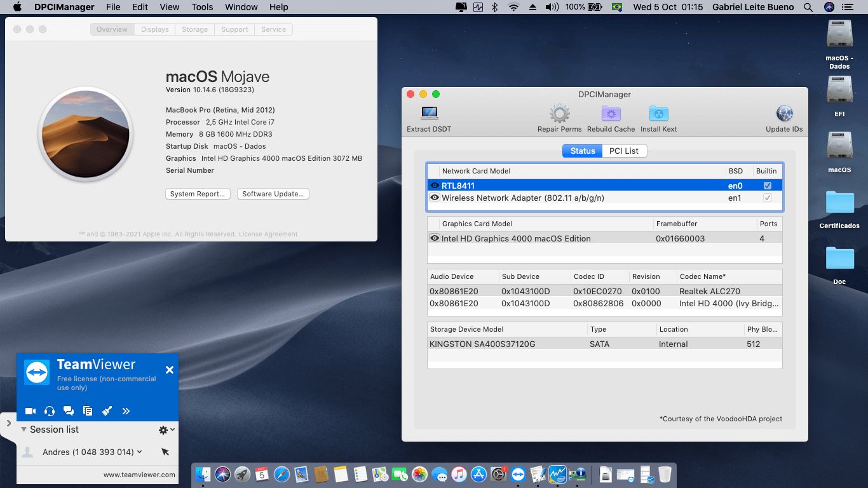Open the www.teamviewer.com link

tap(139, 475)
